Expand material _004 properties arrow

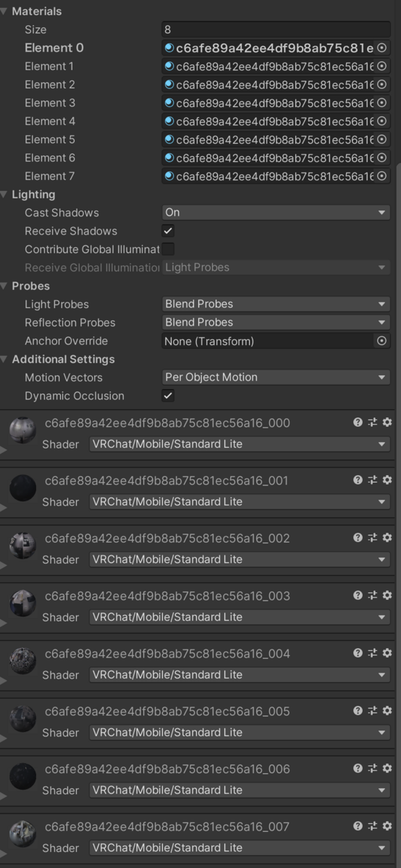click(x=4, y=681)
